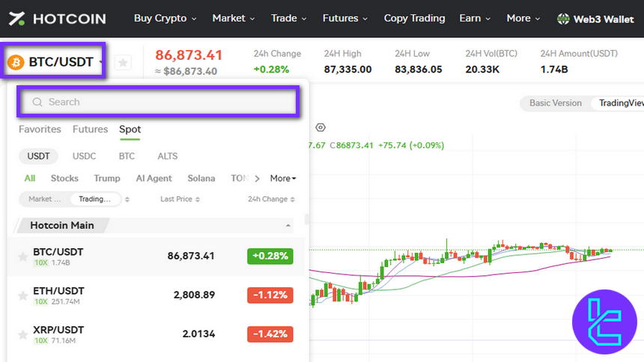Show more category tags with right chevron
The image size is (644, 362).
(257, 179)
